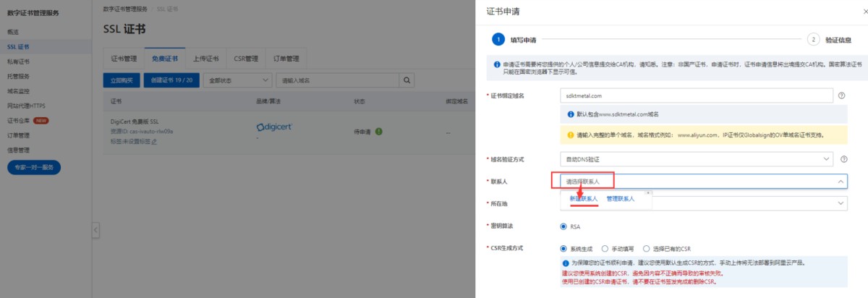This screenshot has width=868, height=298.
Task: Click the 状态 column header
Action: coord(359,101)
